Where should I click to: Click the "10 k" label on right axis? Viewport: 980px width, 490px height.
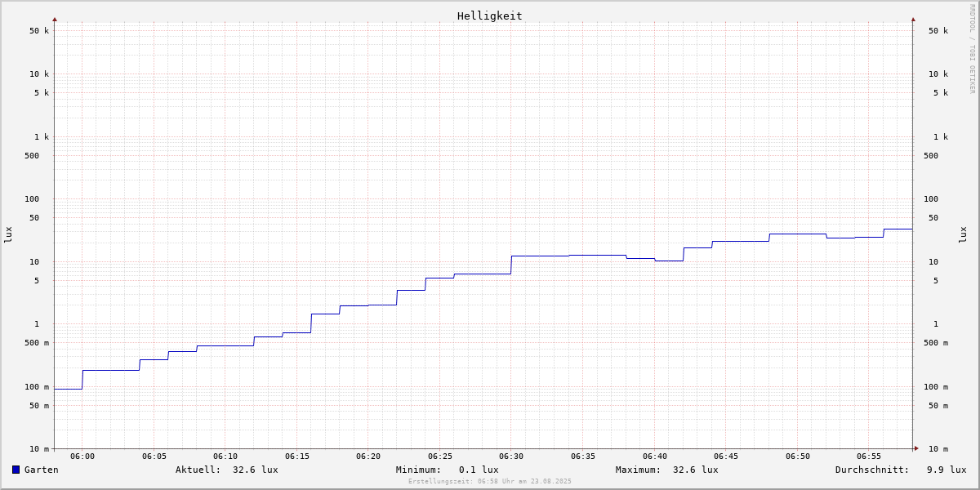[938, 73]
